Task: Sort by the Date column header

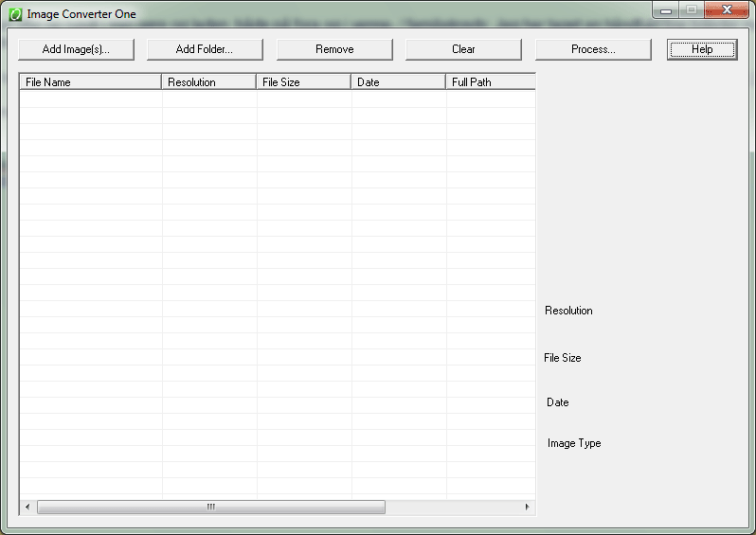Action: 399,82
